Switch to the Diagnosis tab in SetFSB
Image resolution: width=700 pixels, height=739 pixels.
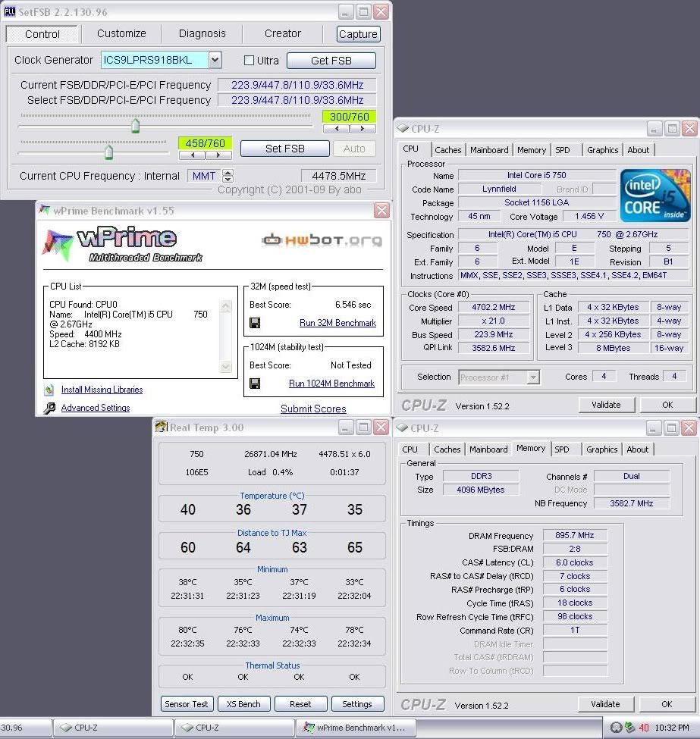[x=202, y=33]
